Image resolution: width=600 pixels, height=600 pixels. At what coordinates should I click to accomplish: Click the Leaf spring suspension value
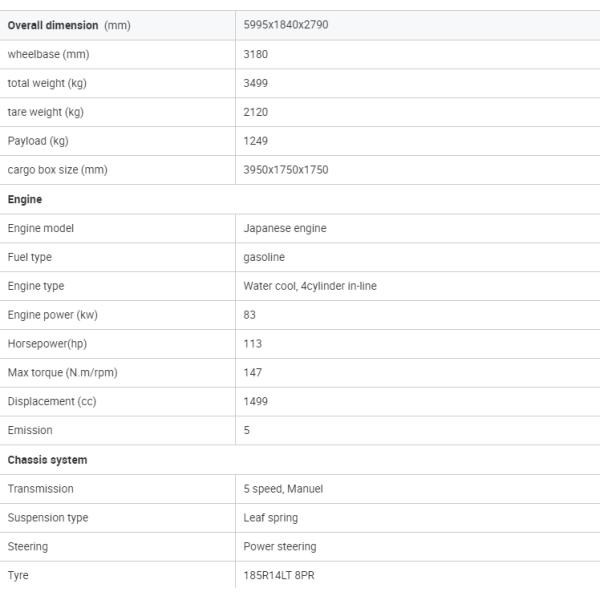[271, 518]
